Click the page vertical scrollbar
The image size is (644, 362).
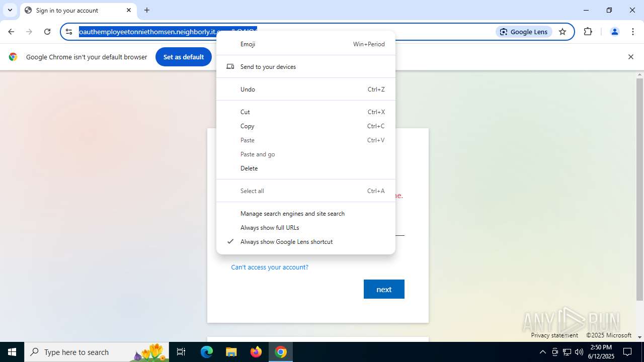click(x=639, y=190)
